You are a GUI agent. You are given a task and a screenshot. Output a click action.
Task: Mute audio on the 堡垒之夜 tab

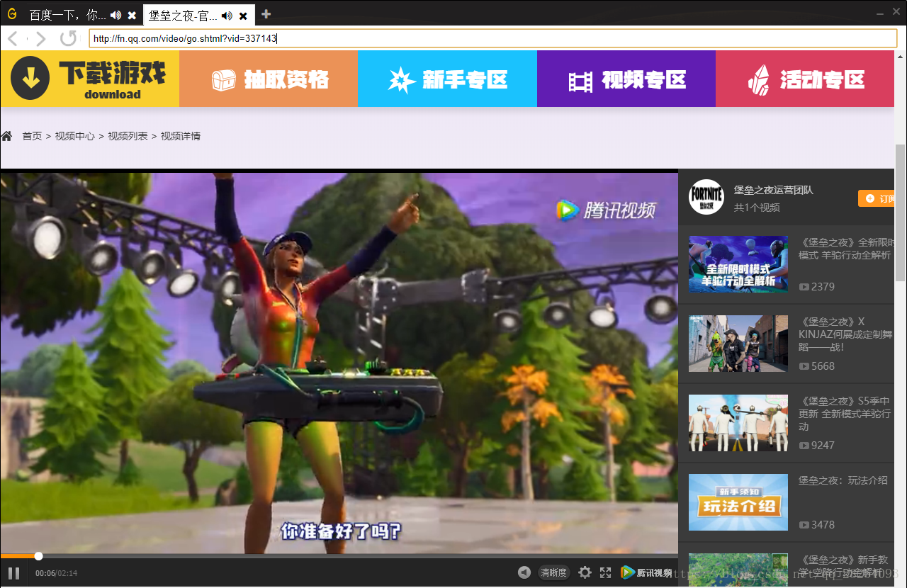coord(227,15)
